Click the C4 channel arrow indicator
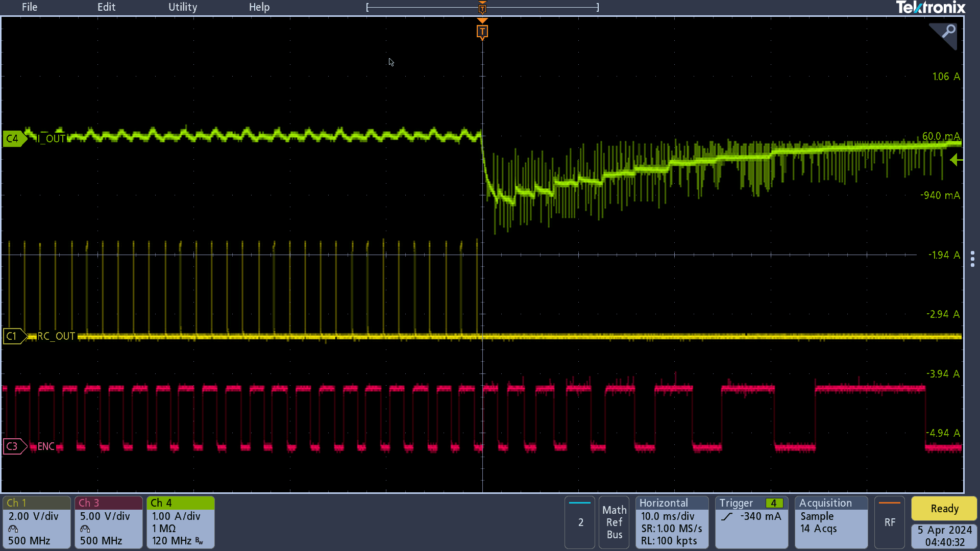The width and height of the screenshot is (980, 551). click(12, 137)
